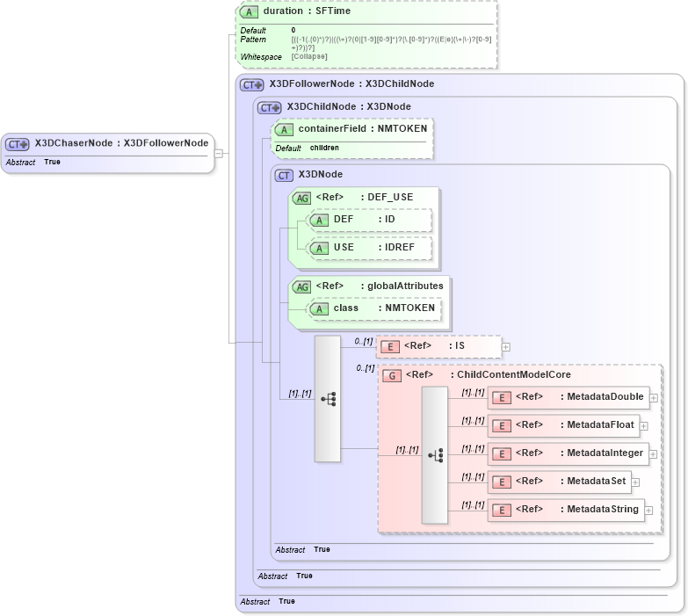Select the DEF : ID attribute text

pos(364,219)
